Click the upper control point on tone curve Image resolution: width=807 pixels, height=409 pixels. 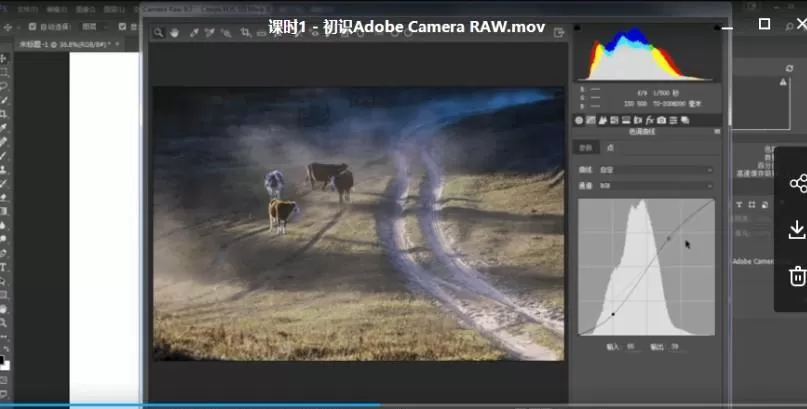669,238
